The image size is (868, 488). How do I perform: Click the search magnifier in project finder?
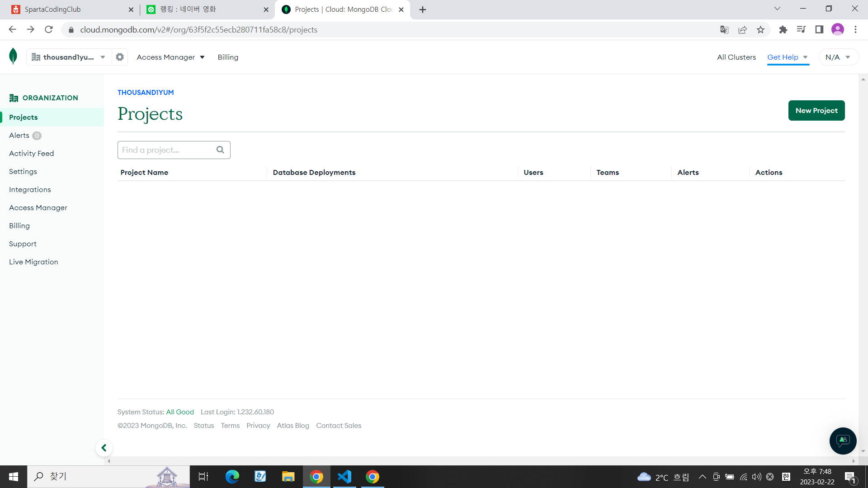point(220,150)
